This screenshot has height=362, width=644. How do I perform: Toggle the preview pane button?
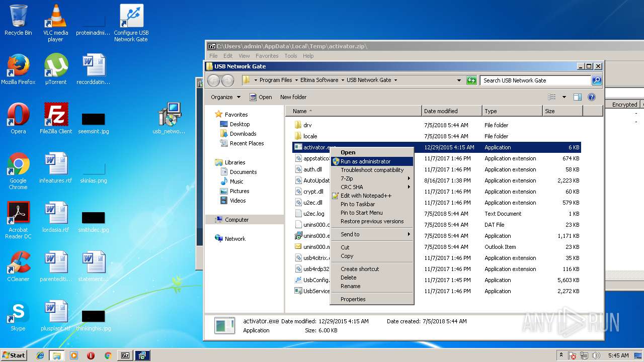(578, 97)
